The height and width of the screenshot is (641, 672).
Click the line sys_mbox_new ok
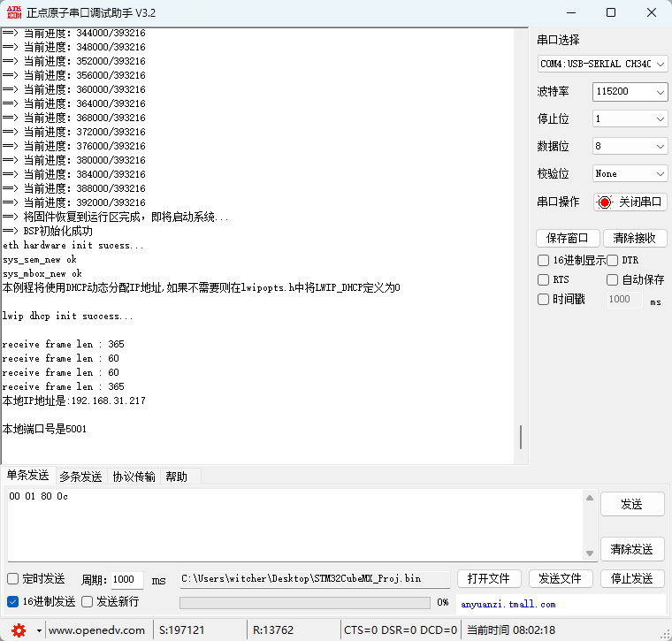(x=42, y=274)
